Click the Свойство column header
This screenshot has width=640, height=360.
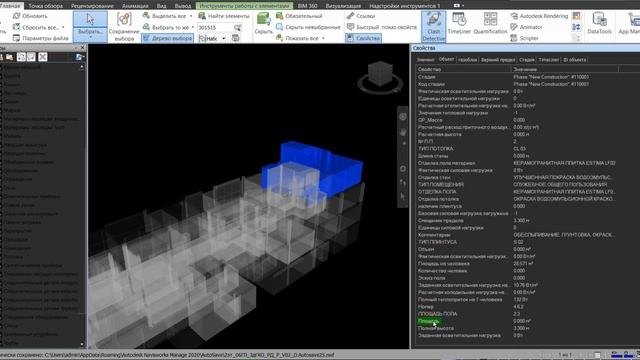point(463,69)
